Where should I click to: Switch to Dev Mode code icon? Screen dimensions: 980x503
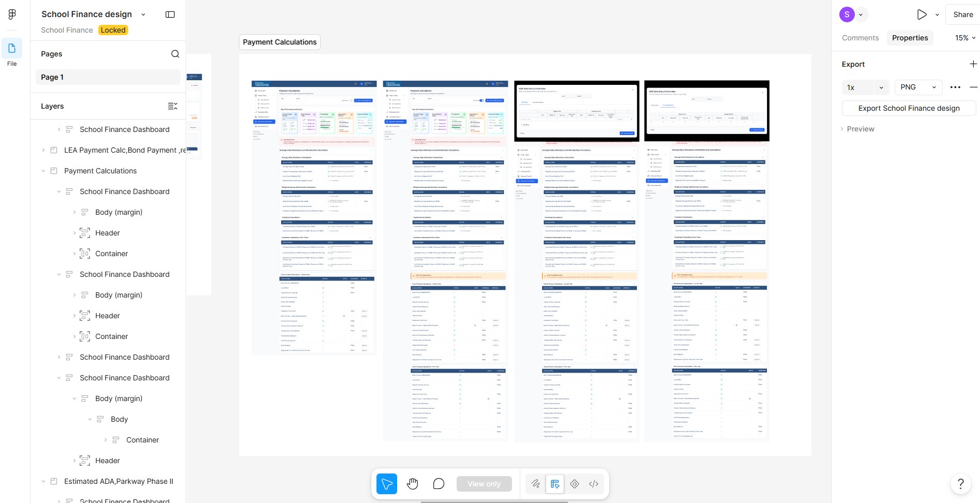594,484
